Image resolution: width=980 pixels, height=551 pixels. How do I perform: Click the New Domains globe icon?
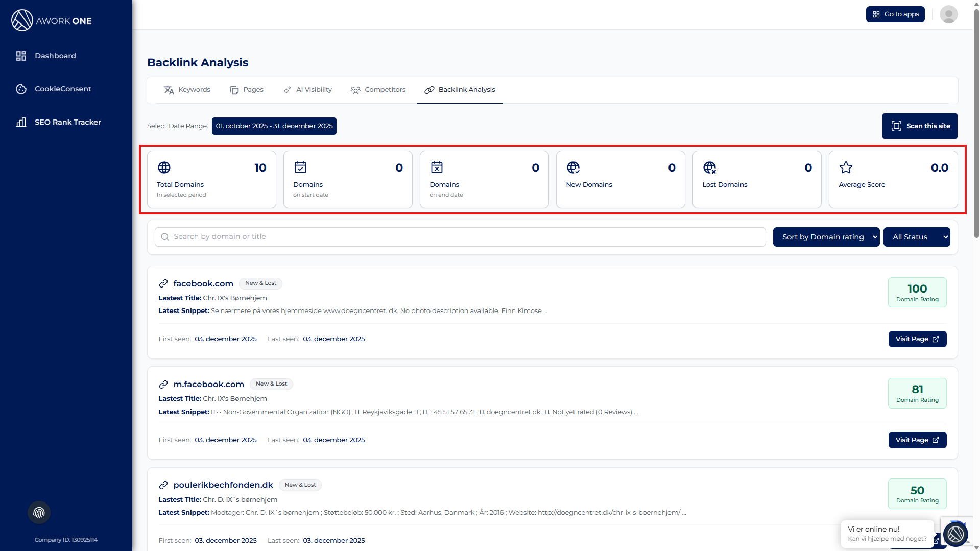[573, 167]
